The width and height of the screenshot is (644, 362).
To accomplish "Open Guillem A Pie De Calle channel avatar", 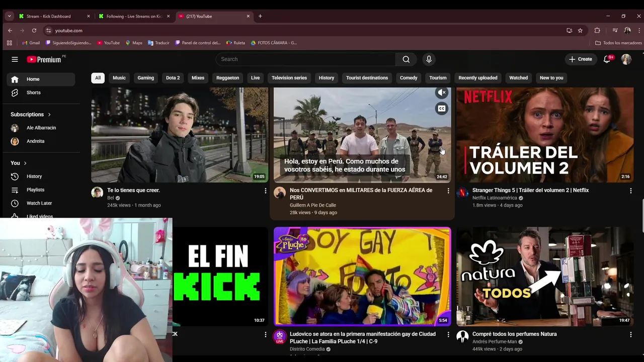I will (x=280, y=193).
